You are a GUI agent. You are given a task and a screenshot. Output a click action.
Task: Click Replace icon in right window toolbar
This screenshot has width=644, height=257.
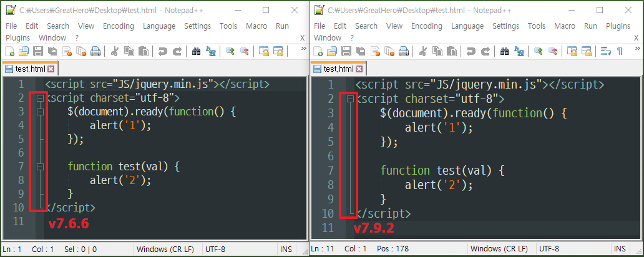519,51
